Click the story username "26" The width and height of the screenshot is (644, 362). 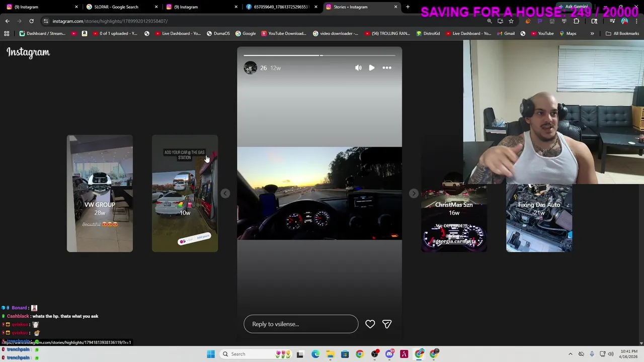pyautogui.click(x=263, y=68)
